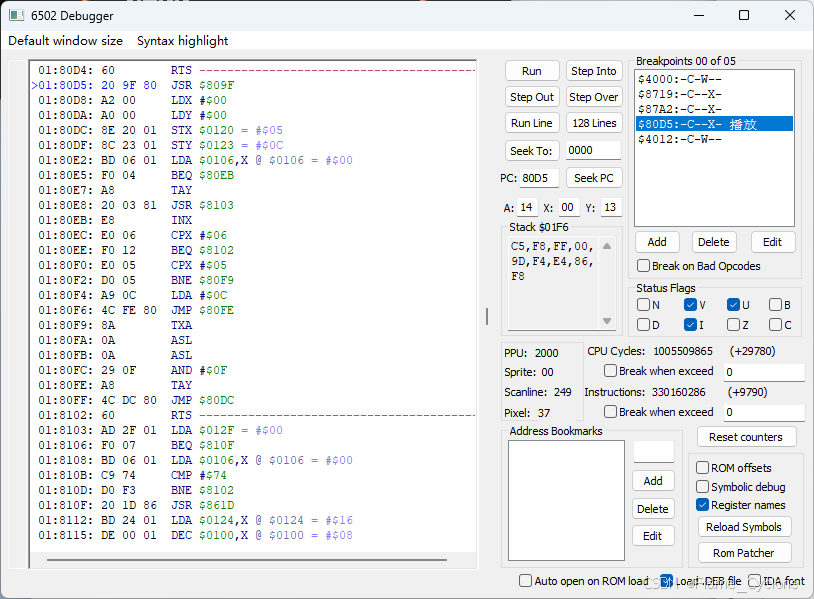
Task: Focus the A register field
Action: click(x=527, y=208)
